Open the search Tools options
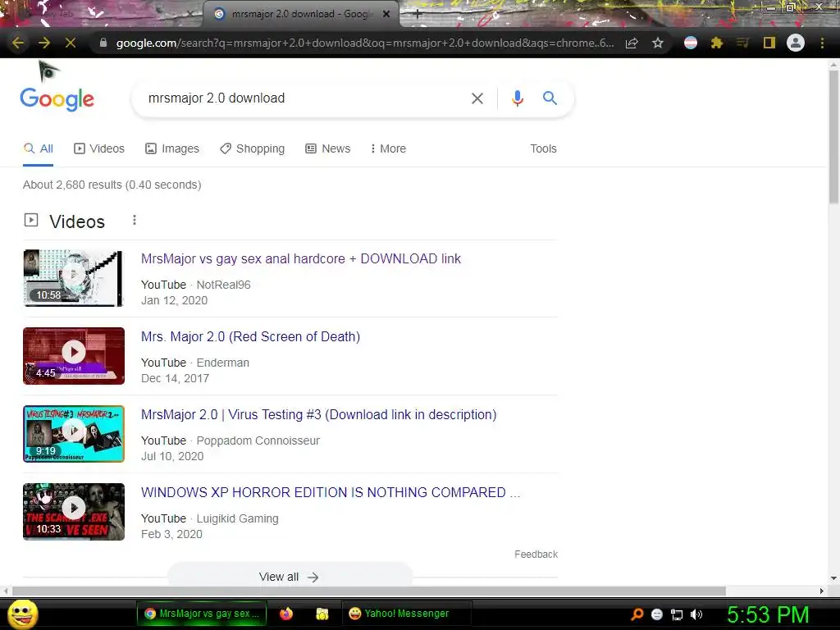Viewport: 840px width, 630px height. coord(543,149)
